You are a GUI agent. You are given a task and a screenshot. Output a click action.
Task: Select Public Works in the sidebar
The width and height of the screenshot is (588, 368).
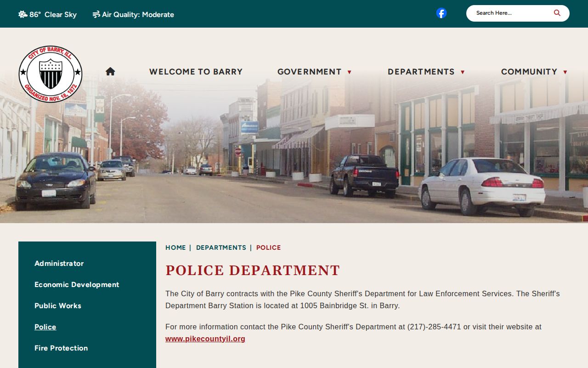click(58, 306)
